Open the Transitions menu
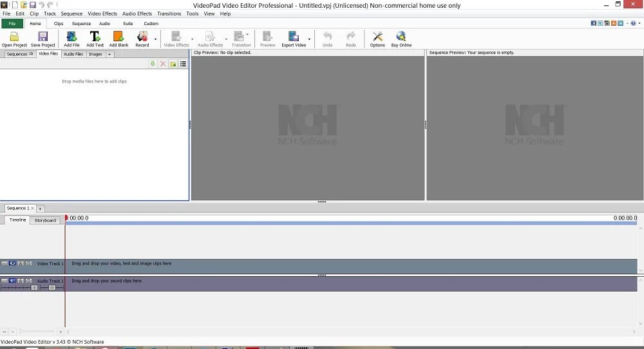This screenshot has width=644, height=349. [169, 14]
